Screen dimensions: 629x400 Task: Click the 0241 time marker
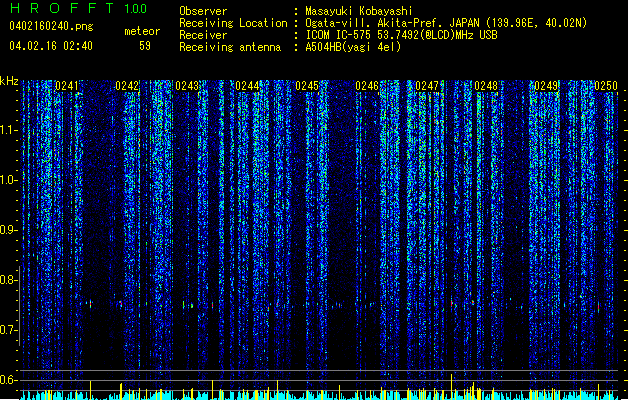[67, 86]
